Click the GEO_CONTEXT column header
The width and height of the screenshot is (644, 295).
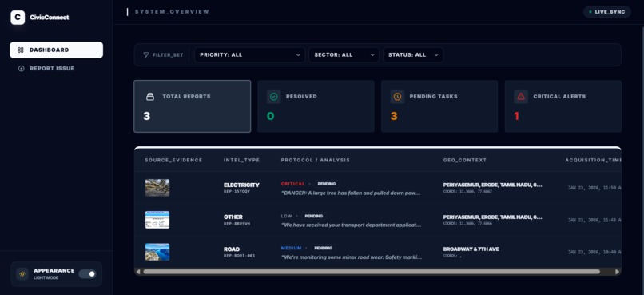pyautogui.click(x=465, y=160)
